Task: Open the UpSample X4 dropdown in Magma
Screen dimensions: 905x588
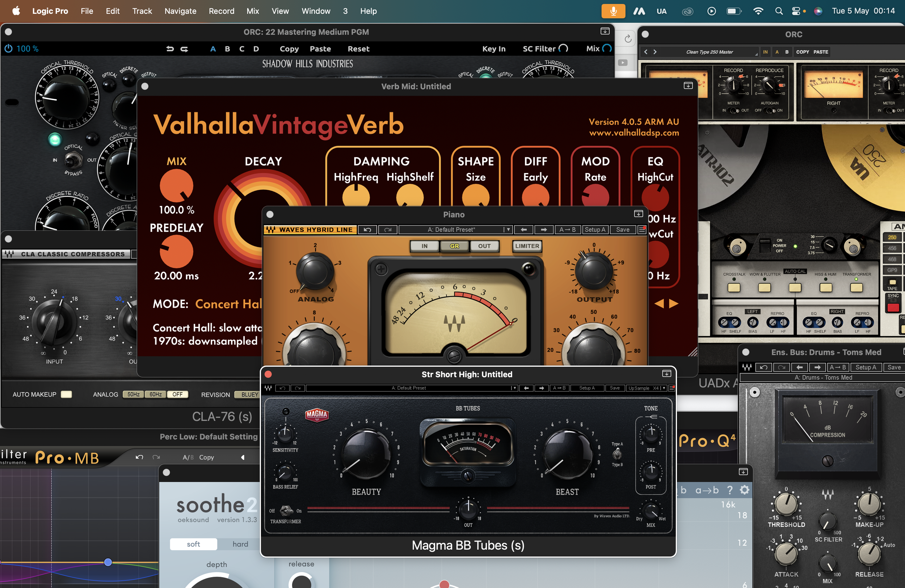Action: click(646, 388)
